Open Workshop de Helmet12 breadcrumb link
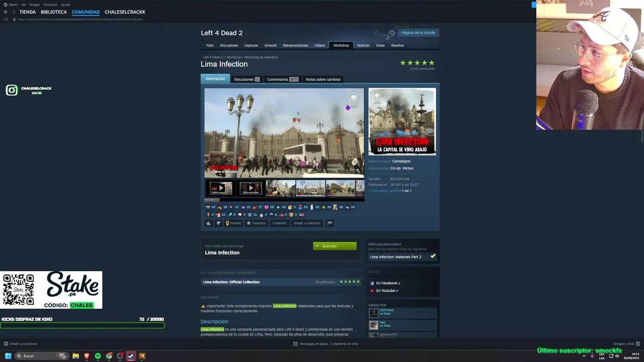This screenshot has height=362, width=644. coord(261,57)
